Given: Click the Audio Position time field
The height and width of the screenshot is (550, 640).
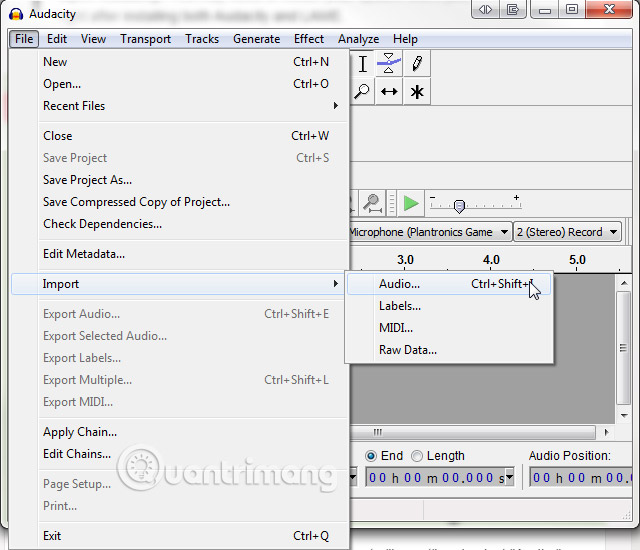Looking at the screenshot, I should point(581,477).
